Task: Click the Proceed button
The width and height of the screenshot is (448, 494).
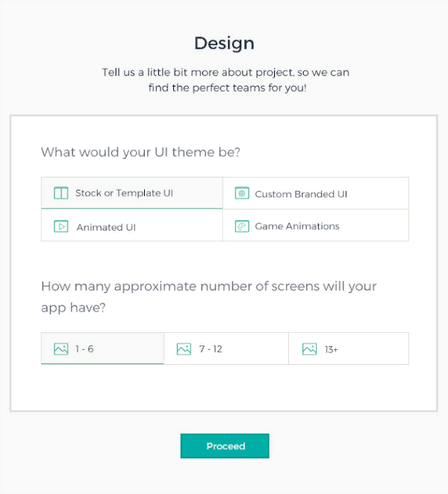Action: 225,445
